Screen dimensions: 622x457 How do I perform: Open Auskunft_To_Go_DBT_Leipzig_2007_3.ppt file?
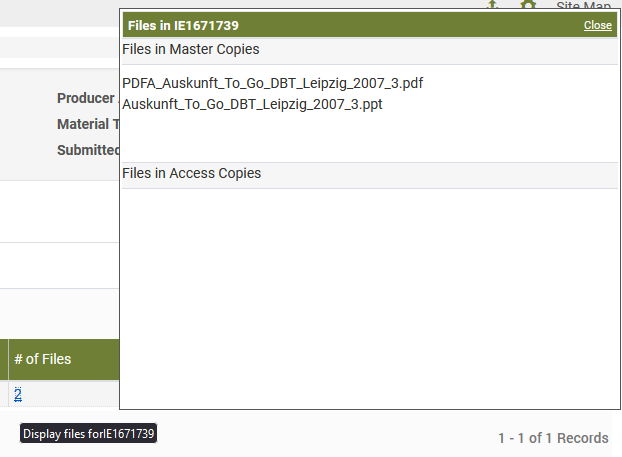tap(252, 103)
